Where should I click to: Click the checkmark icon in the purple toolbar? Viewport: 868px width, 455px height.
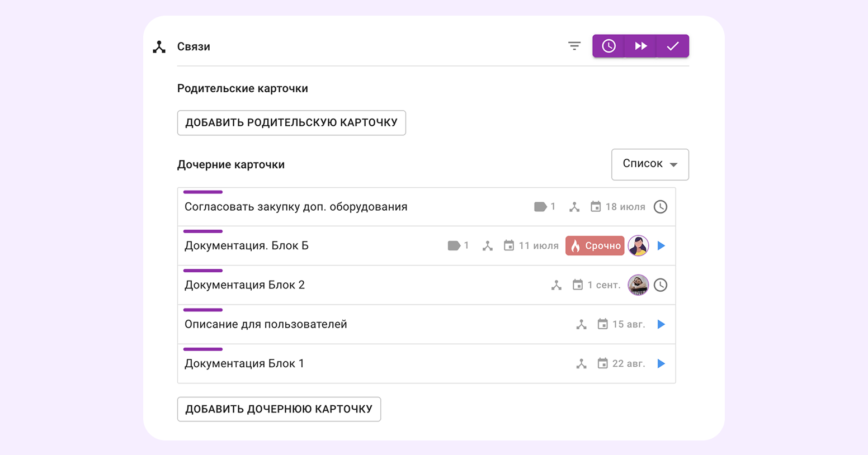(673, 46)
